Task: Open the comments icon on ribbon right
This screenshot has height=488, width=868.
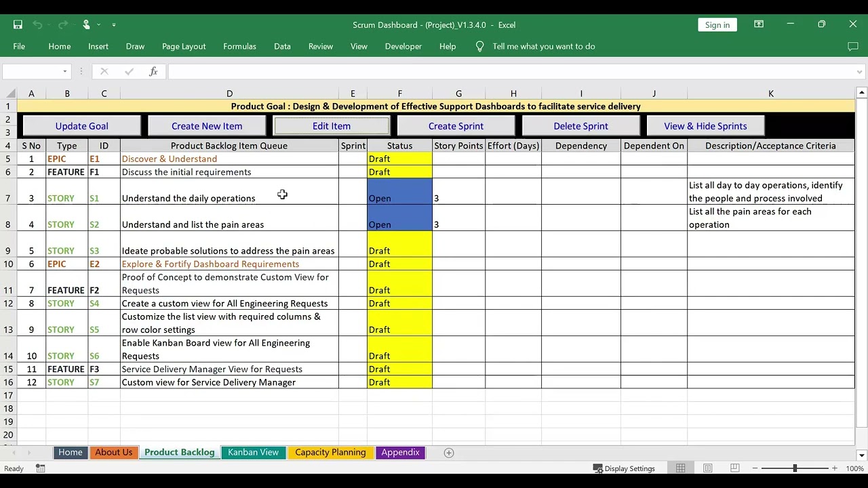Action: coord(853,46)
